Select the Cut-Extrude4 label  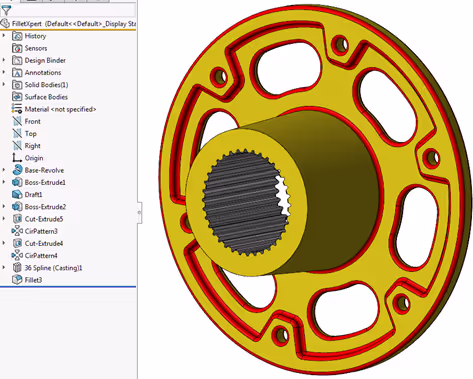44,243
